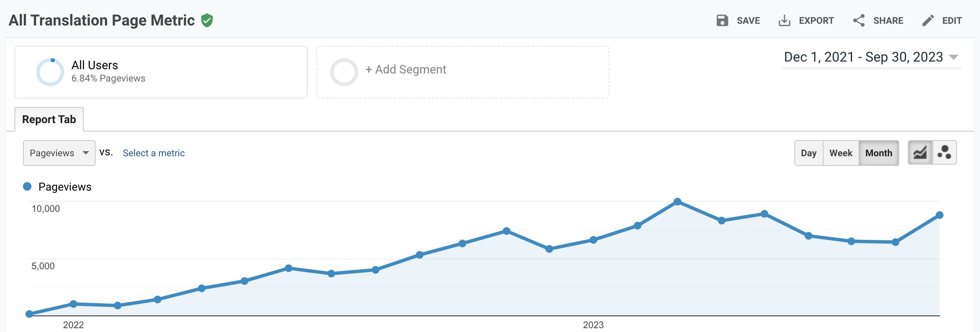Image resolution: width=980 pixels, height=332 pixels.
Task: Open the Pageviews metric dropdown
Action: pyautogui.click(x=59, y=153)
